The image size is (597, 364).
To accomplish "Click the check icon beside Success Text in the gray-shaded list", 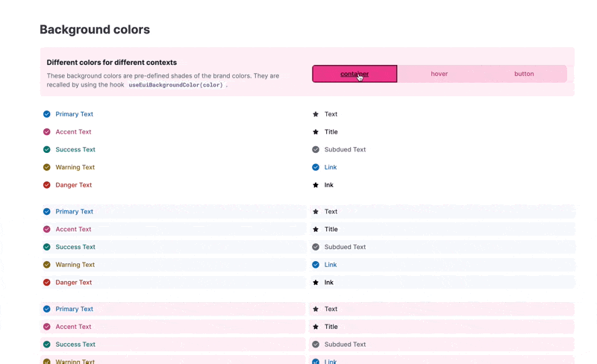I will tap(47, 247).
